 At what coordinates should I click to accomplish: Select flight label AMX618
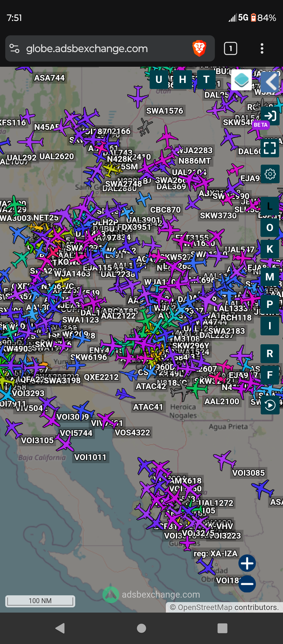(x=185, y=481)
